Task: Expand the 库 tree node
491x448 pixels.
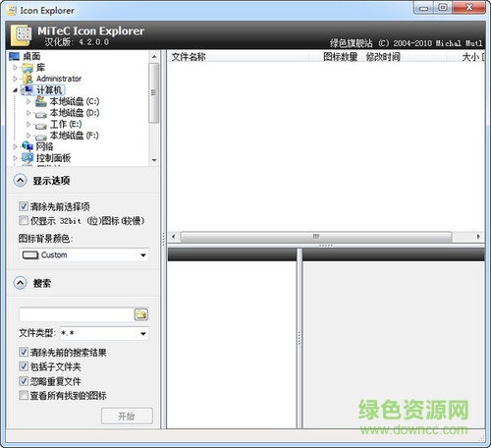Action: point(15,68)
